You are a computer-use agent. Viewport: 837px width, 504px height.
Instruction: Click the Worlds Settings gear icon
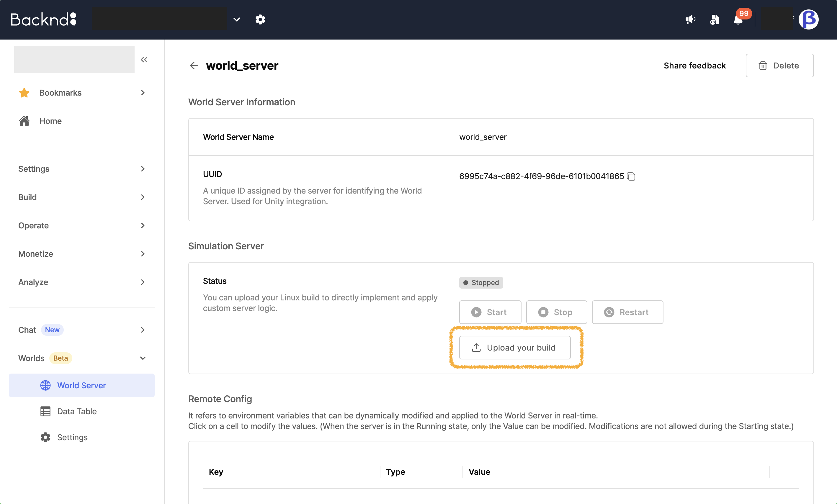[45, 437]
